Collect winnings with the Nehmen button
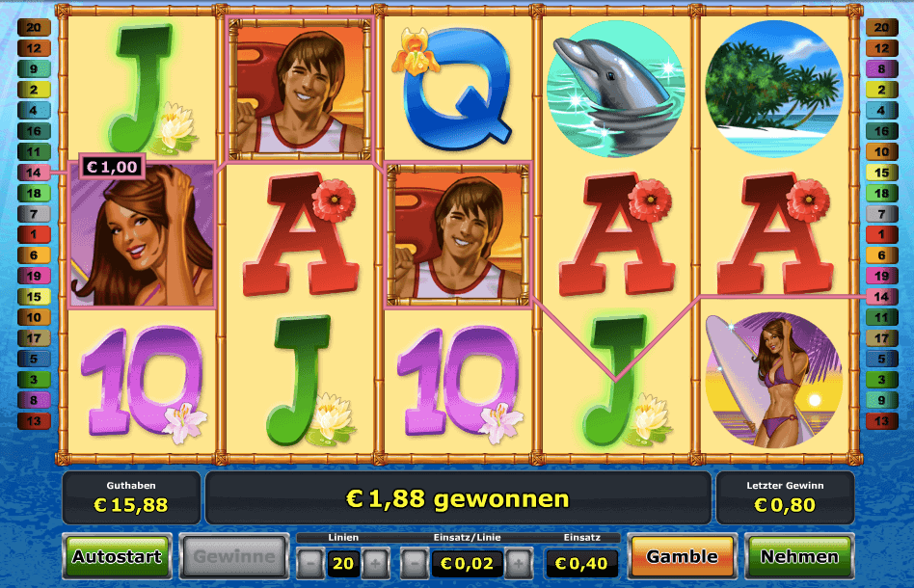This screenshot has width=914, height=588. tap(799, 556)
